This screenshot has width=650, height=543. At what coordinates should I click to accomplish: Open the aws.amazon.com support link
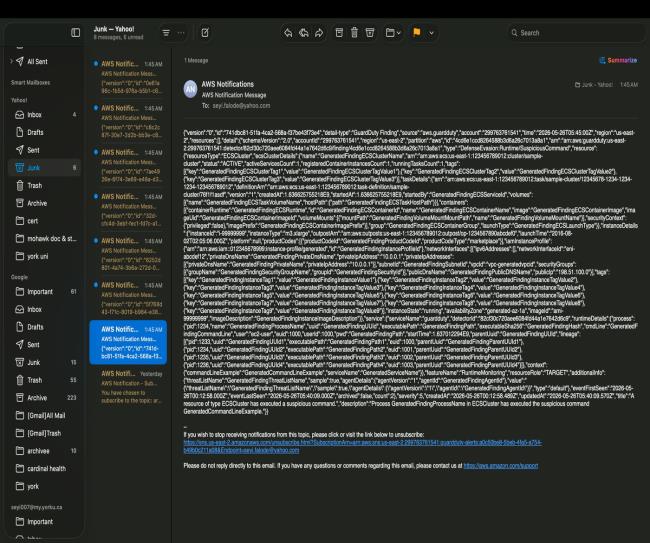click(501, 465)
